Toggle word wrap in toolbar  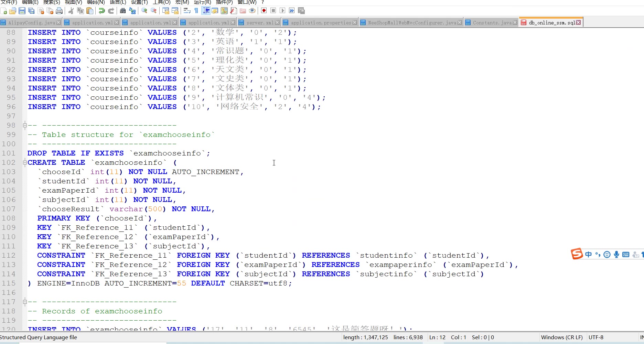coord(187,11)
